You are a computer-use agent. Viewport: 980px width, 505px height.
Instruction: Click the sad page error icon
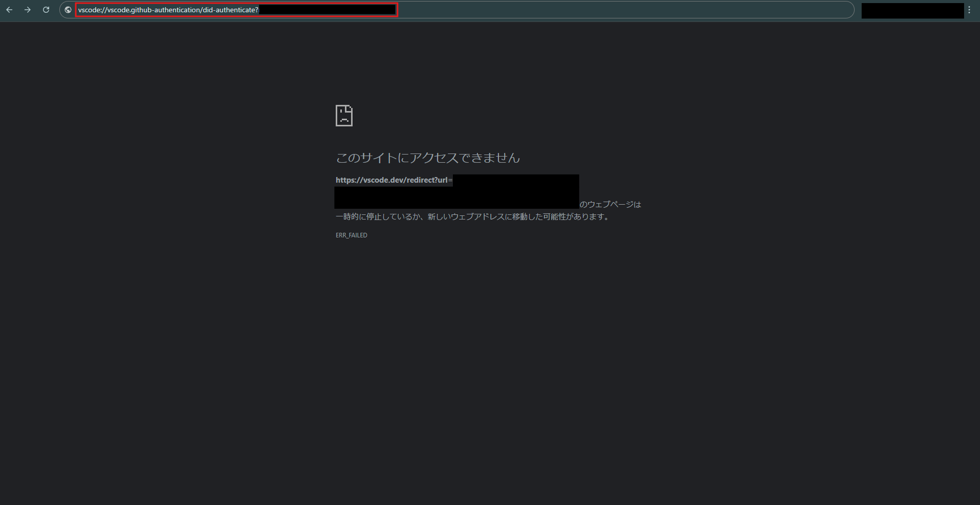pos(344,116)
